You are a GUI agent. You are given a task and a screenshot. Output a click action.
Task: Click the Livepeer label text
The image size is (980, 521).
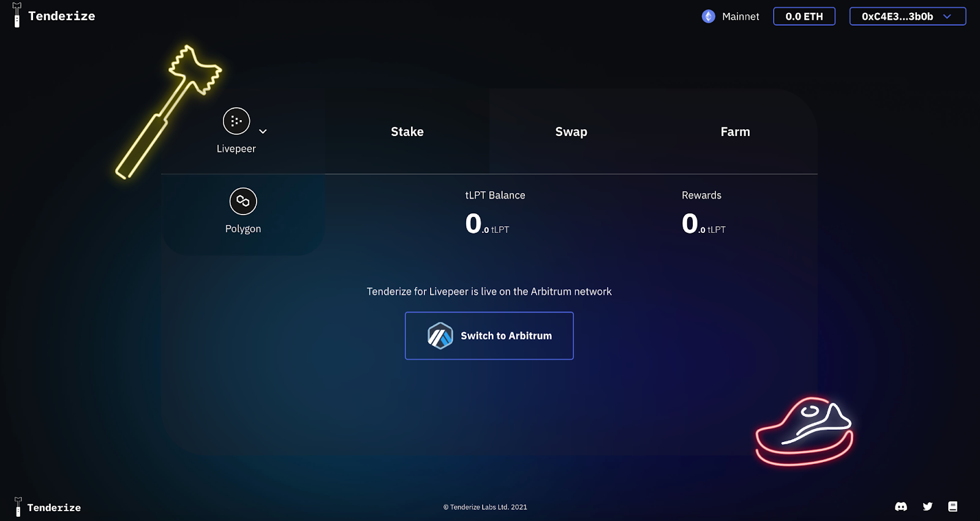click(236, 149)
